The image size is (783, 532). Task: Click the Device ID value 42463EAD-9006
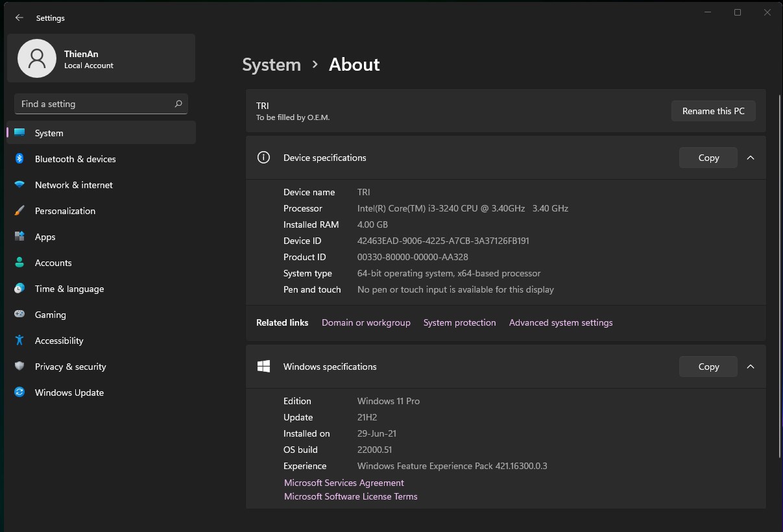pos(443,241)
